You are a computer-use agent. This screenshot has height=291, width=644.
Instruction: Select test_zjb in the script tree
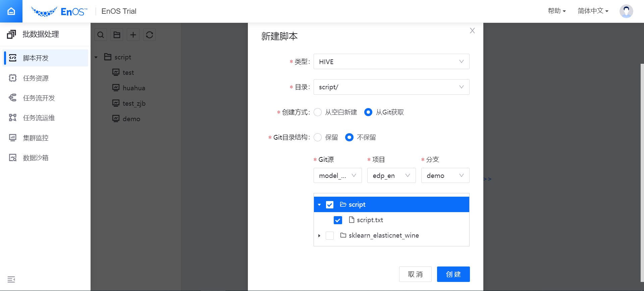tap(134, 103)
